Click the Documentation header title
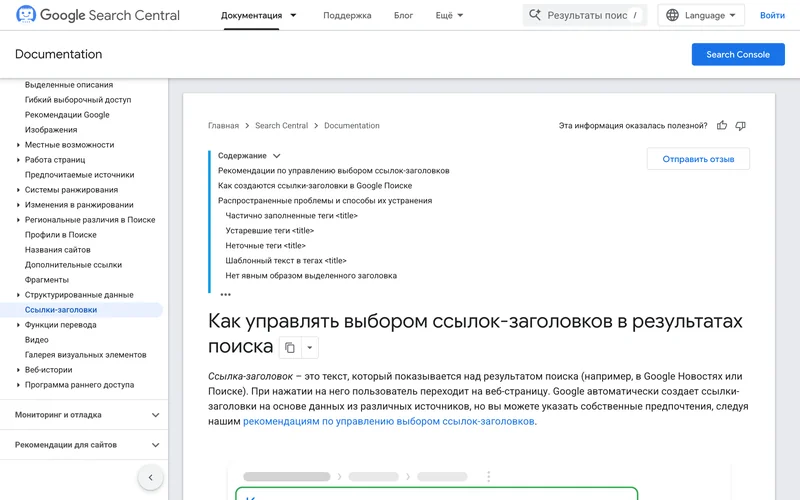Viewport: 800px width, 500px height. point(59,54)
